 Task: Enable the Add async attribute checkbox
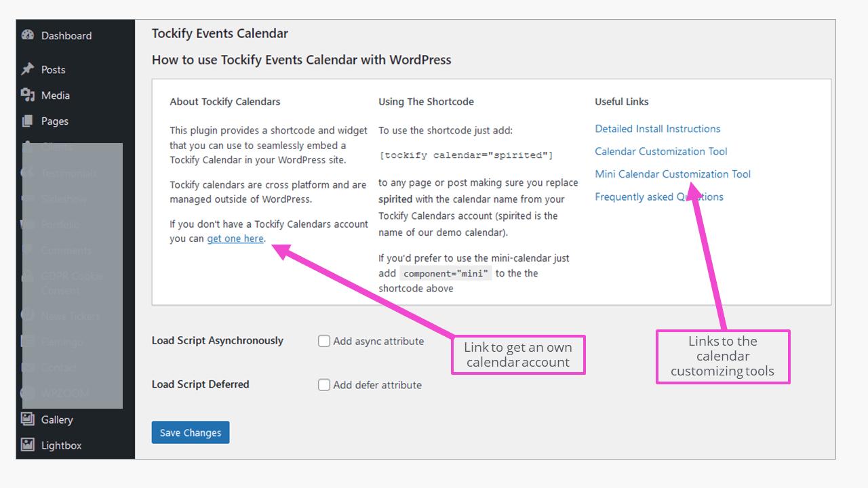click(x=324, y=341)
